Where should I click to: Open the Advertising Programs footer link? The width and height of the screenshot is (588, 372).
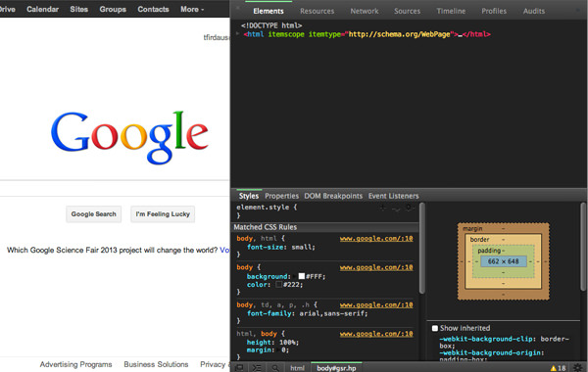tap(75, 364)
